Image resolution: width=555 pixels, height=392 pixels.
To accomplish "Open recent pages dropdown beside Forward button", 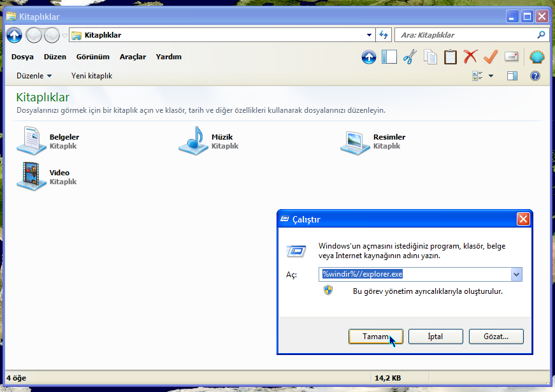I will (64, 36).
